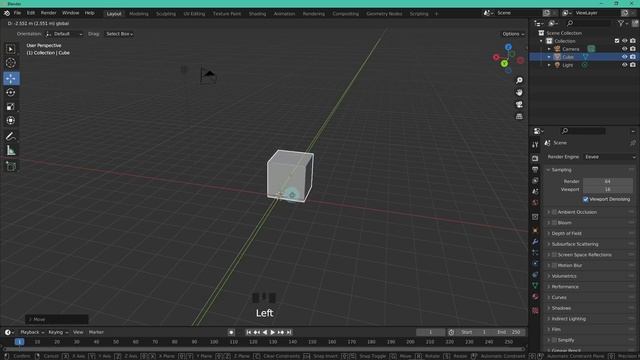This screenshot has height=360, width=640.
Task: Hide the Cube in viewport via eye icon
Action: tap(624, 57)
